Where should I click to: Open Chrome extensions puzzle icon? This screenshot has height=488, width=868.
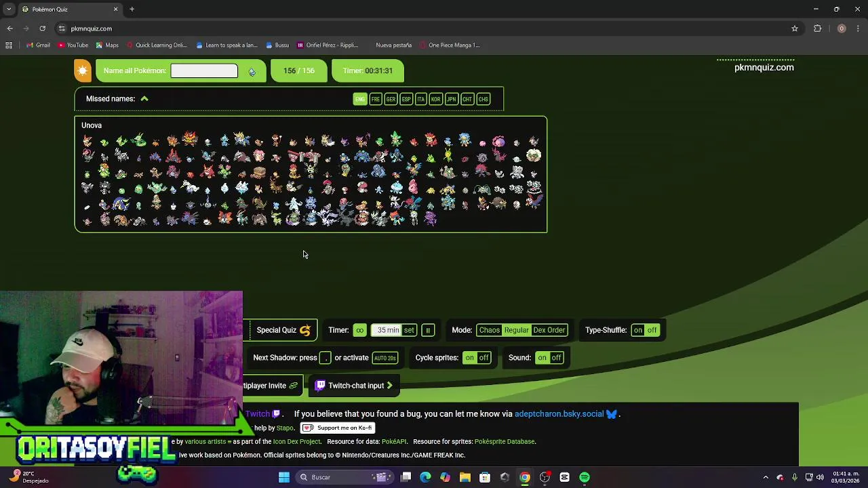817,28
